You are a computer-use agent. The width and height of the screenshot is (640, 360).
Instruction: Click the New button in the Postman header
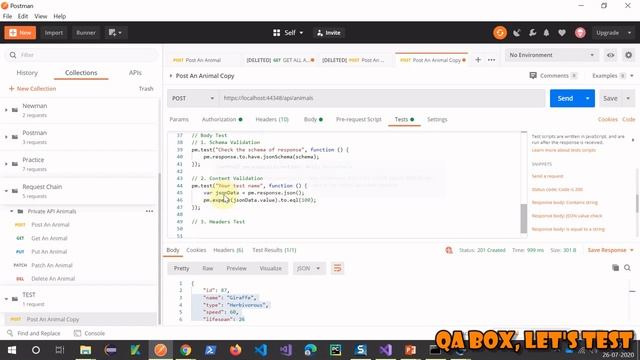pos(20,33)
